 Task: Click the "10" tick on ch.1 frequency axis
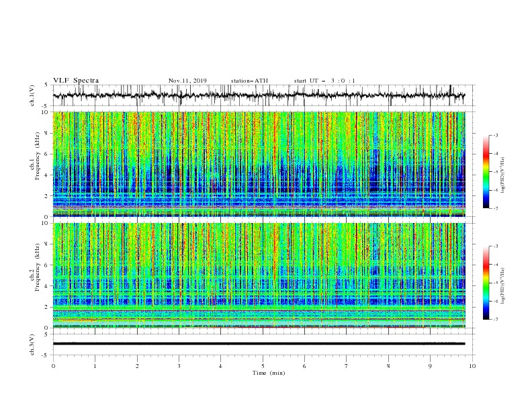(46, 112)
